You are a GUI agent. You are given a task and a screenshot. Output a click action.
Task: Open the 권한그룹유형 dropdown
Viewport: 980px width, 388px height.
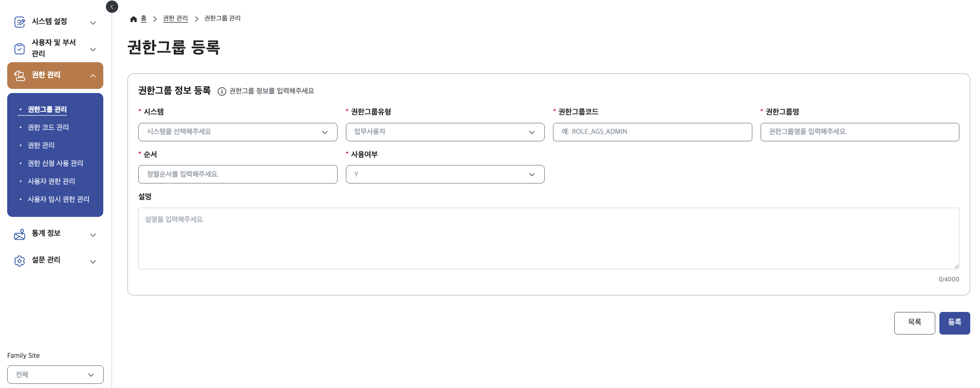445,132
